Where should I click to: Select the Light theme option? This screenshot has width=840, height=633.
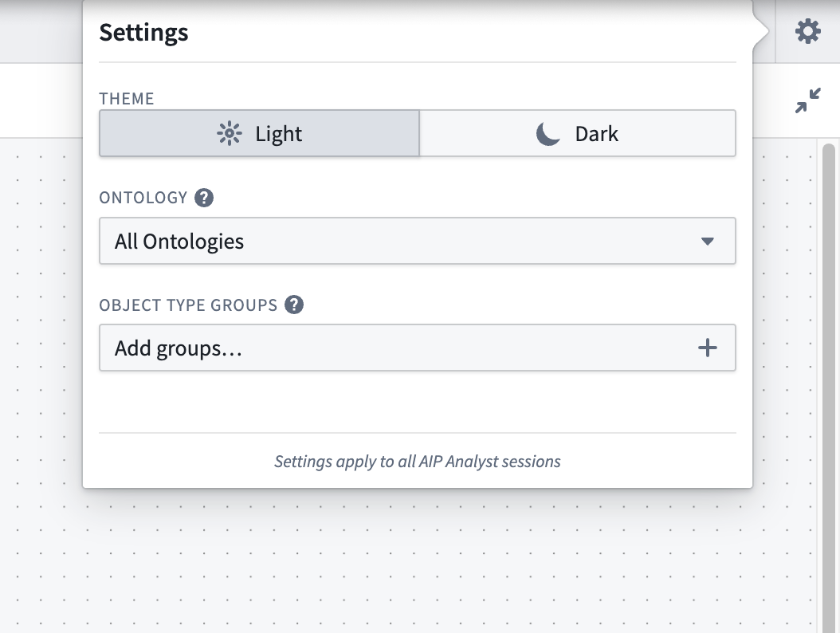(x=259, y=133)
